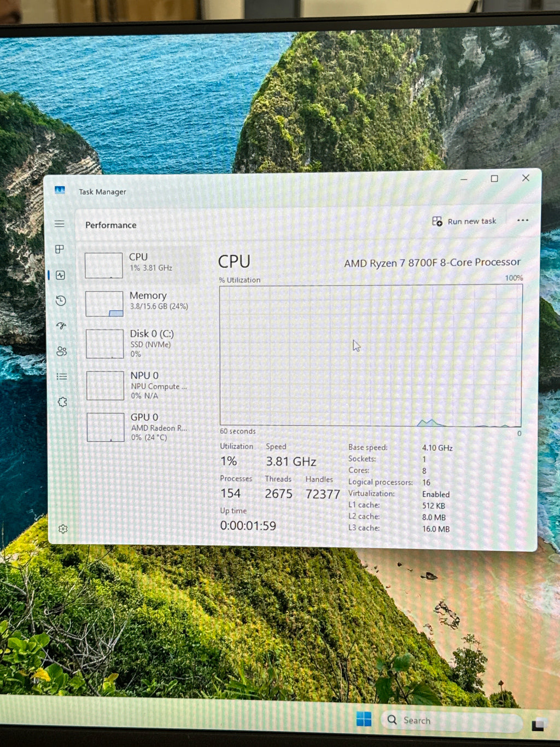The width and height of the screenshot is (560, 747).
Task: Maximize the Task Manager window
Action: tap(494, 178)
